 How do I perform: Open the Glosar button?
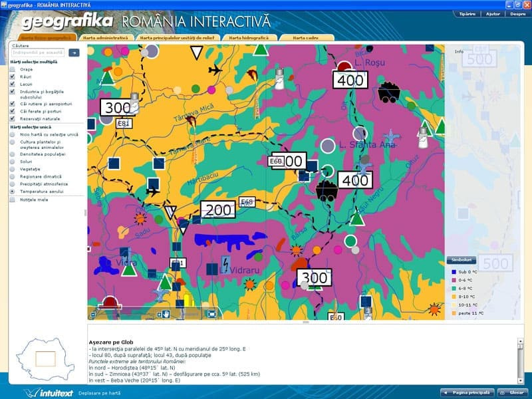pyautogui.click(x=514, y=392)
